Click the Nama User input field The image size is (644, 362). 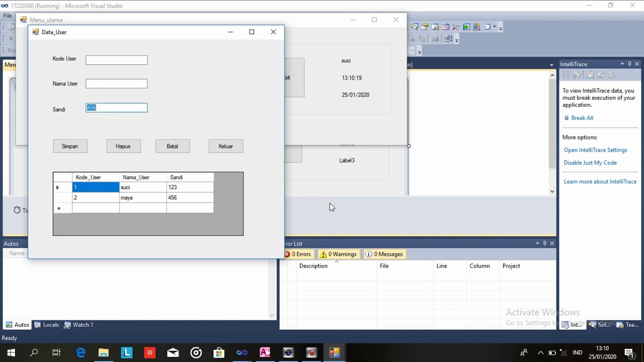tap(117, 83)
